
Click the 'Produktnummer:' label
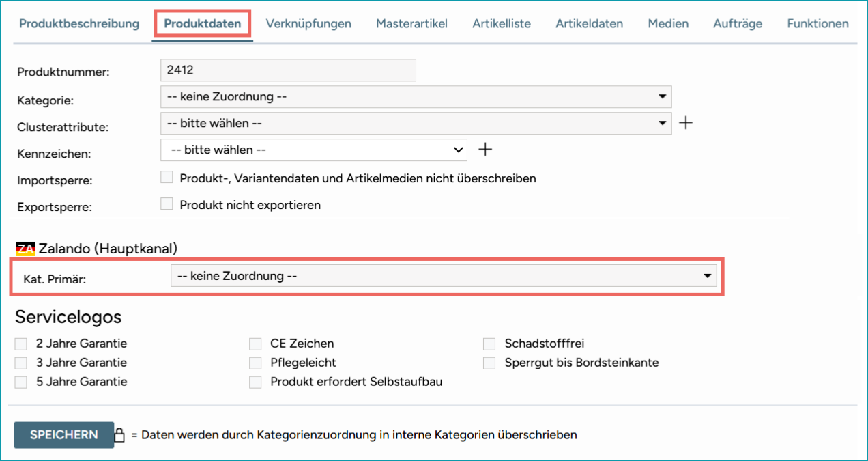tap(63, 72)
